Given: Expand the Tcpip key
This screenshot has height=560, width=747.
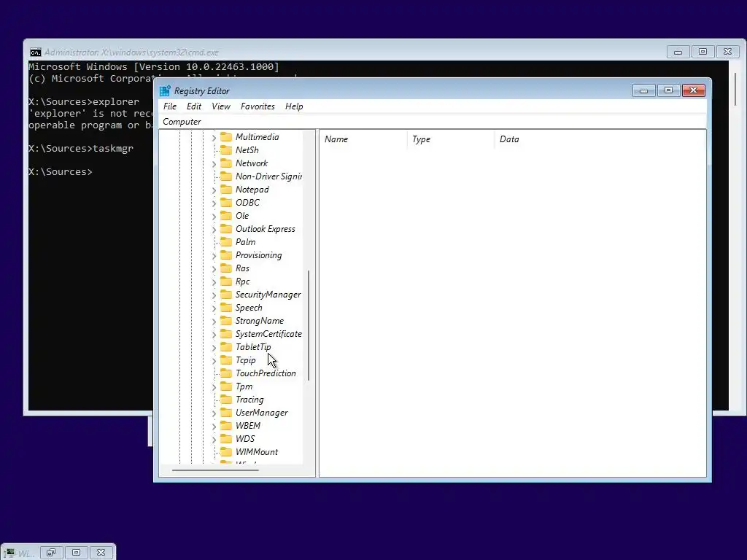Looking at the screenshot, I should pyautogui.click(x=214, y=361).
